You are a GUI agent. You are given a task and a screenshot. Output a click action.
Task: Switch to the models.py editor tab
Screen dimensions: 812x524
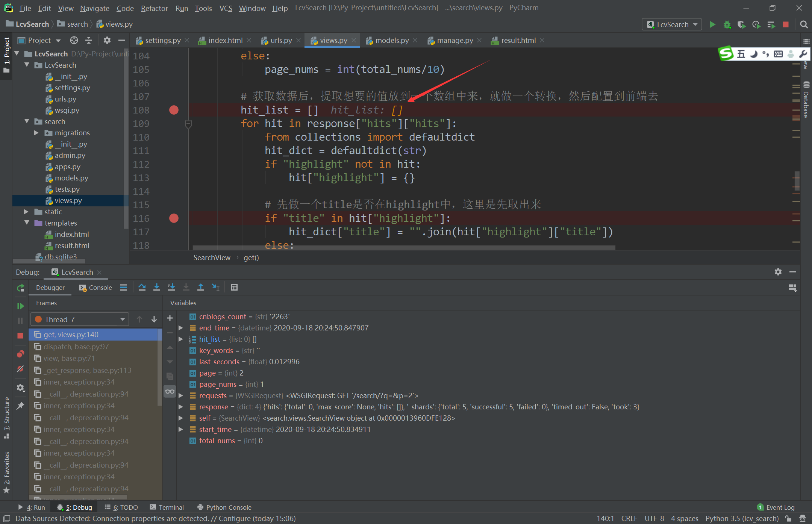(x=392, y=40)
